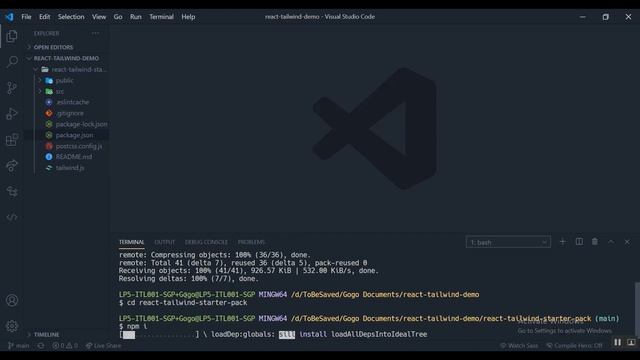
Task: Open the README.md file
Action: [x=73, y=157]
